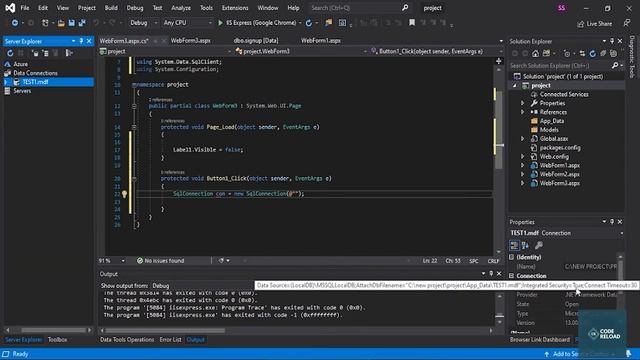Open the File menu

coord(24,8)
